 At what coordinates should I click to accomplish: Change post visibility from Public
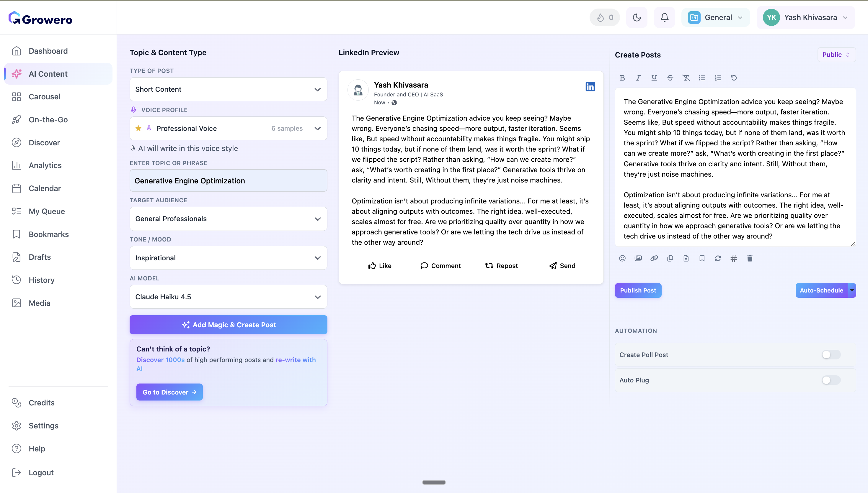(x=836, y=55)
